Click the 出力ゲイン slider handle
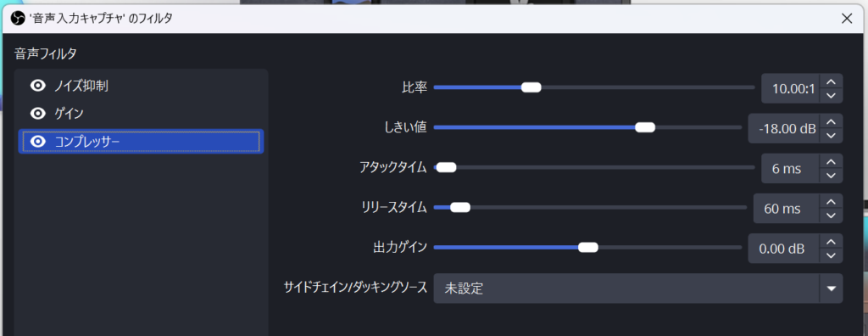Screen dimensions: 868x336 point(588,247)
